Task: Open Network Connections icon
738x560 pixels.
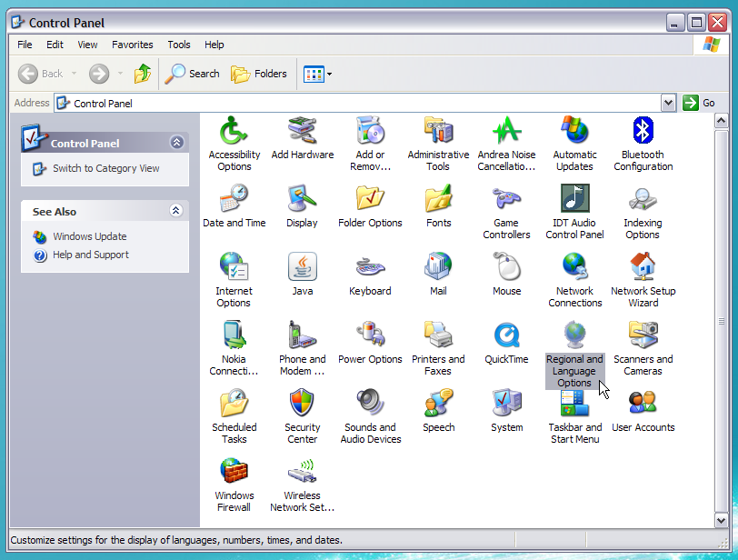Action: [574, 267]
